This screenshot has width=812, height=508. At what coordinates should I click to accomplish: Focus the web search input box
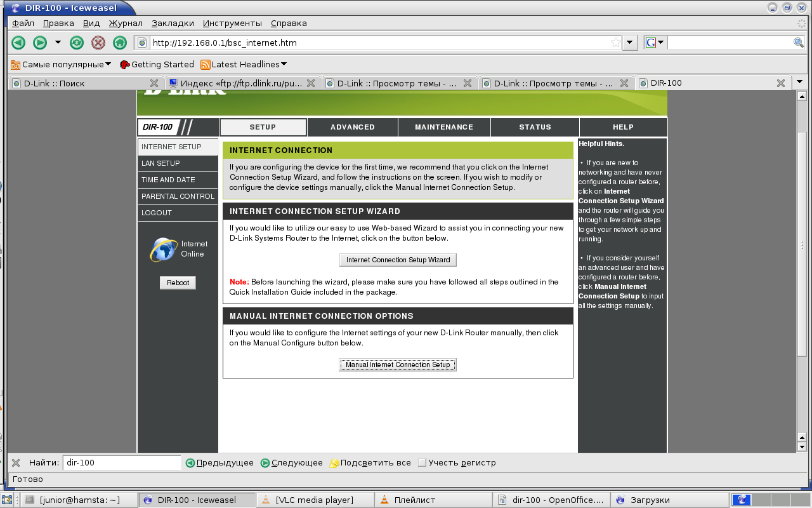pyautogui.click(x=730, y=43)
